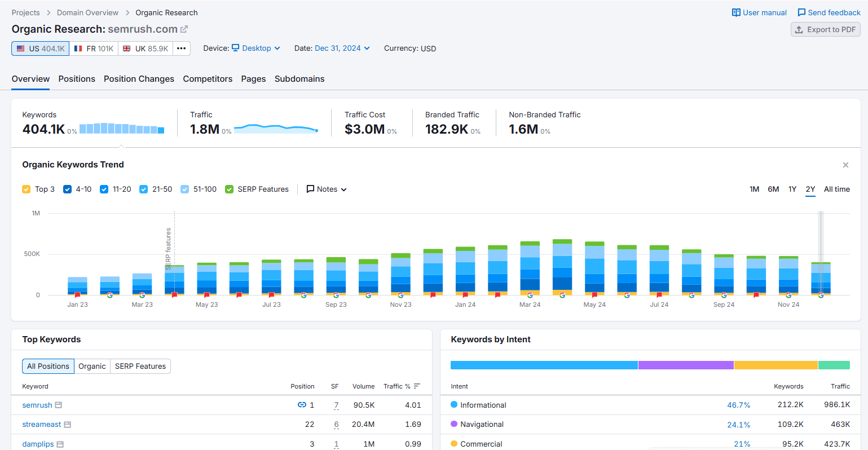Set chart range to 1Y

(x=792, y=189)
